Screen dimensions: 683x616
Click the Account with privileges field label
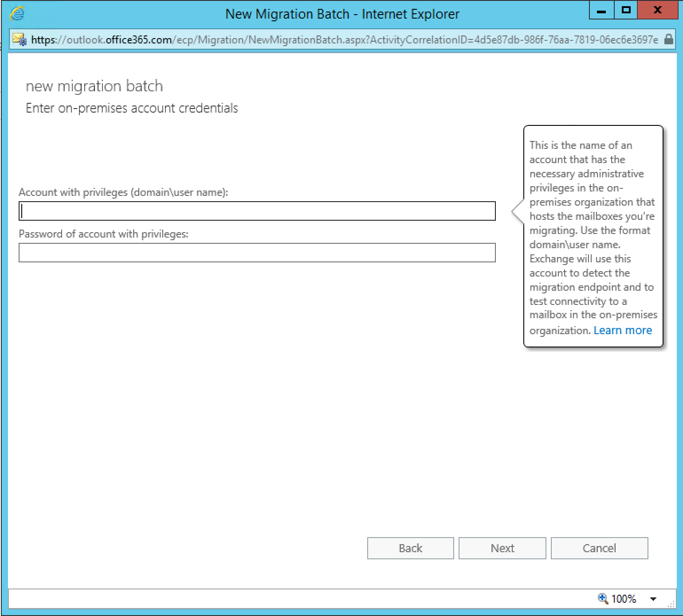(123, 192)
